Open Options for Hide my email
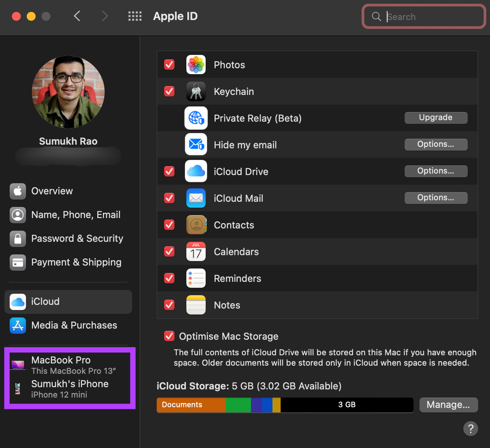The width and height of the screenshot is (490, 448). [436, 144]
